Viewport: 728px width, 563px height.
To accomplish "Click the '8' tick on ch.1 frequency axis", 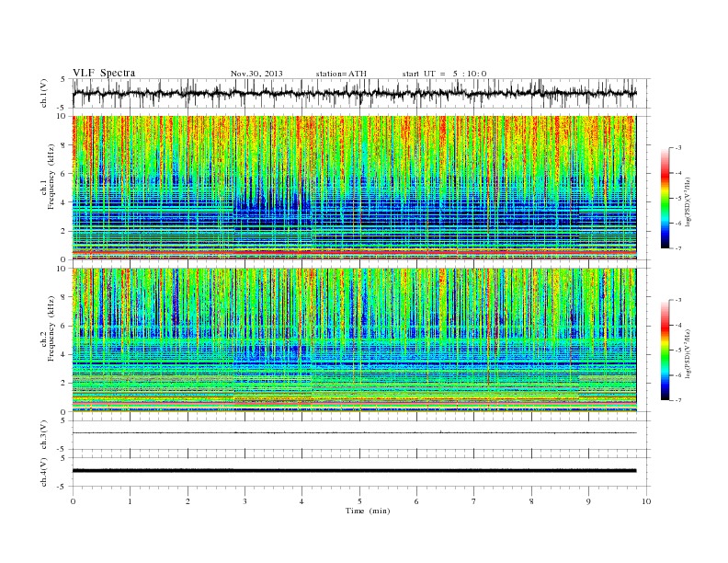I will point(64,145).
